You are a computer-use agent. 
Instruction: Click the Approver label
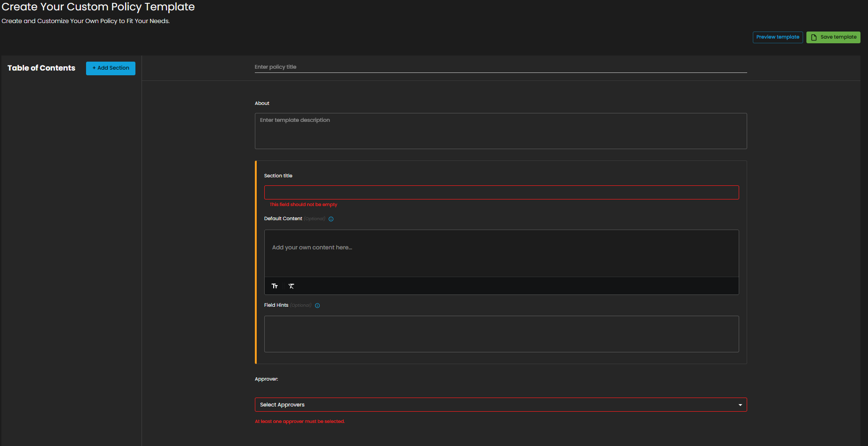[266, 379]
